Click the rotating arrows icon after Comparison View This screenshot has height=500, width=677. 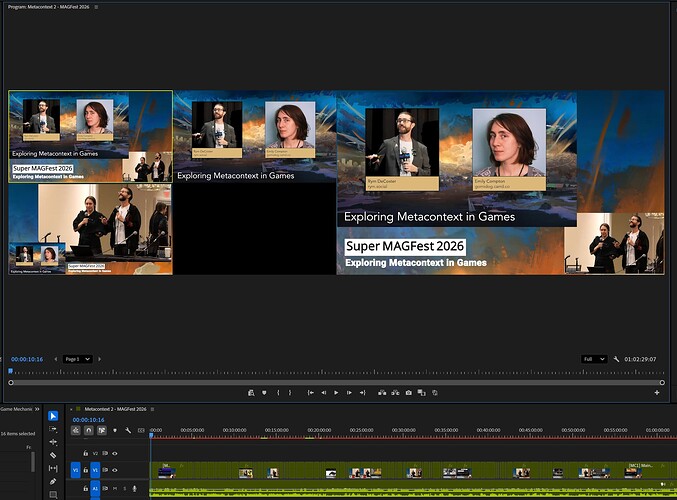(435, 393)
